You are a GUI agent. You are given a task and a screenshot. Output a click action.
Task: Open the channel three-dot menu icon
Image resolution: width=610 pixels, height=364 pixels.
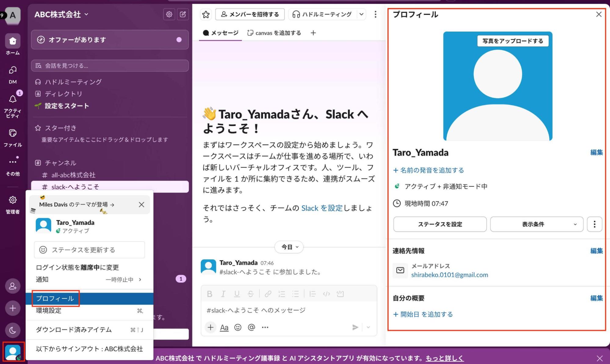click(x=375, y=14)
